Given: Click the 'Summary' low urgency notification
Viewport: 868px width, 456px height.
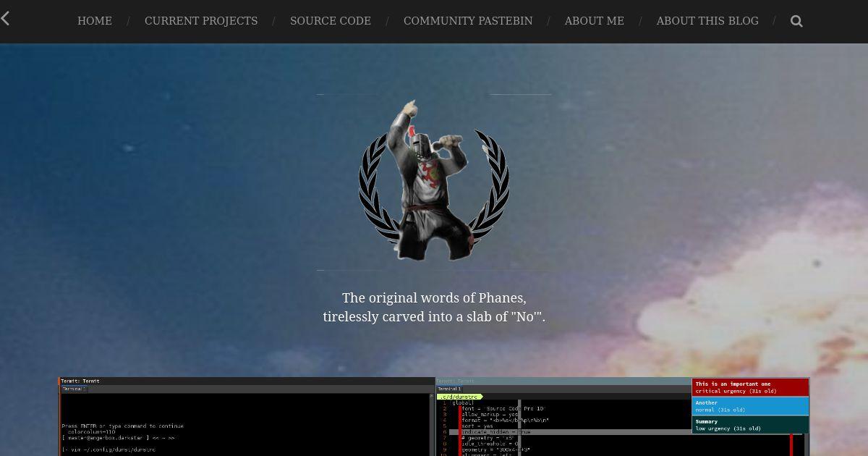Looking at the screenshot, I should pyautogui.click(x=750, y=425).
